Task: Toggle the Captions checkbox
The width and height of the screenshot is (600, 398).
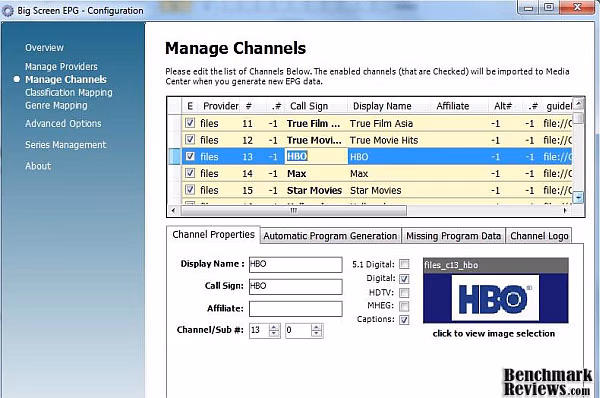Action: [x=404, y=320]
